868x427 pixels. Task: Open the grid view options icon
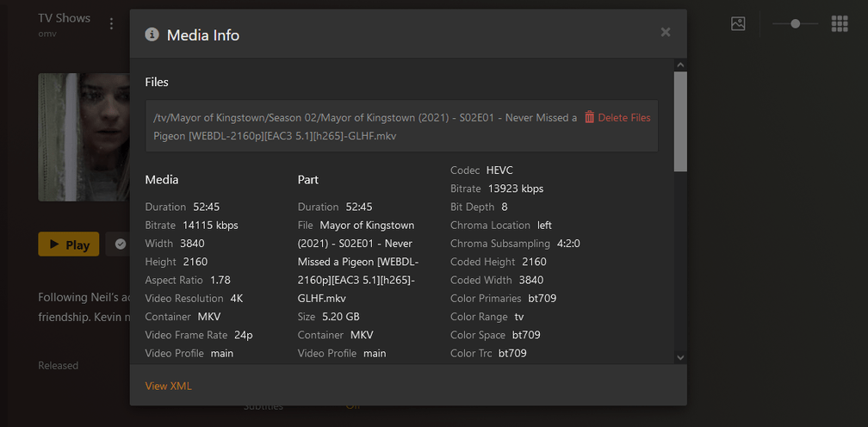point(840,24)
